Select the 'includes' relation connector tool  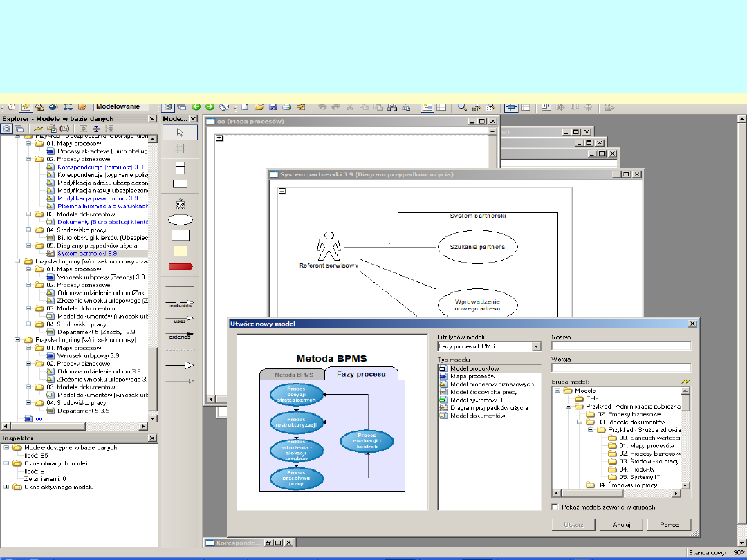180,303
